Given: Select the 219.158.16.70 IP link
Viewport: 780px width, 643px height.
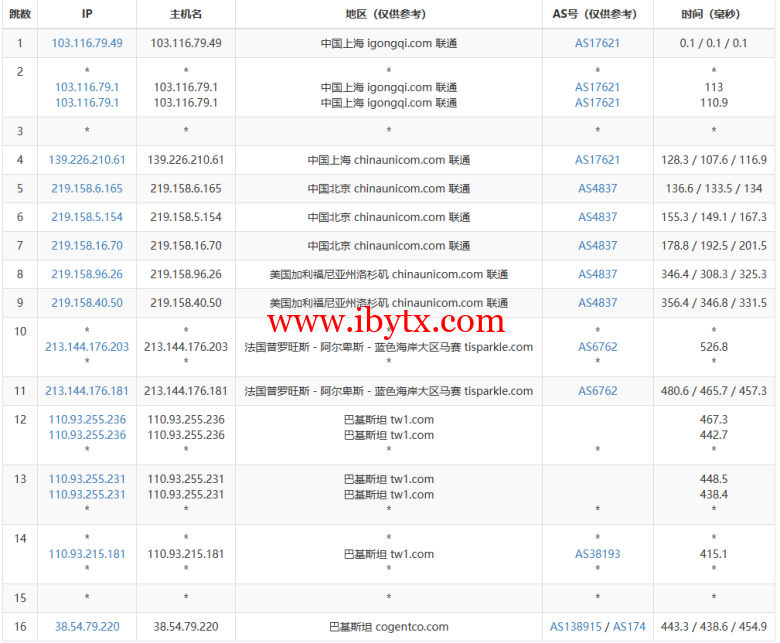Looking at the screenshot, I should tap(87, 246).
